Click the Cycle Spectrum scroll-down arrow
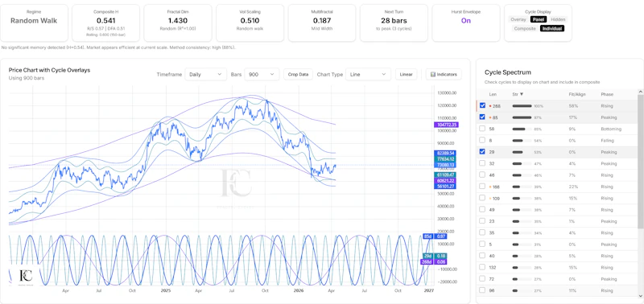The width and height of the screenshot is (644, 304). click(x=640, y=295)
